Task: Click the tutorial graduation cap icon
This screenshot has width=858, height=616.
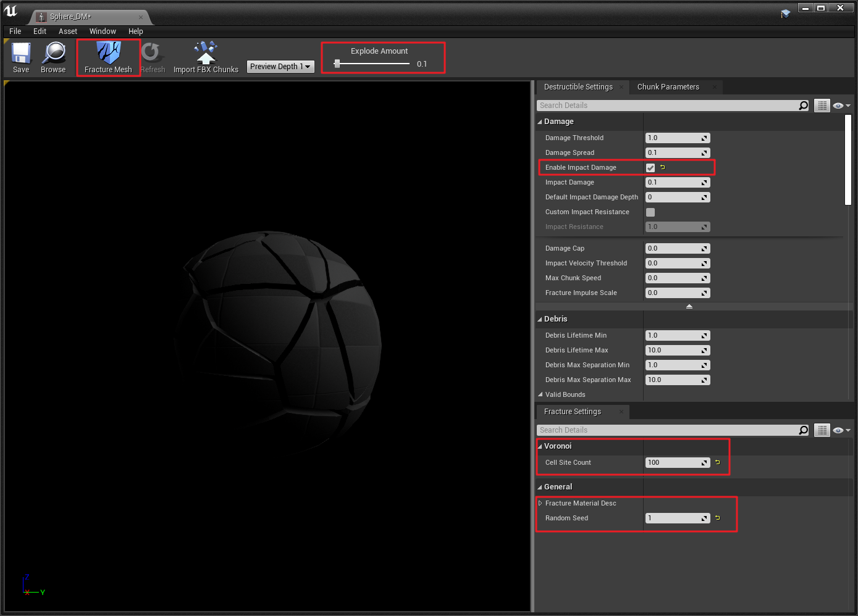Action: (x=785, y=14)
